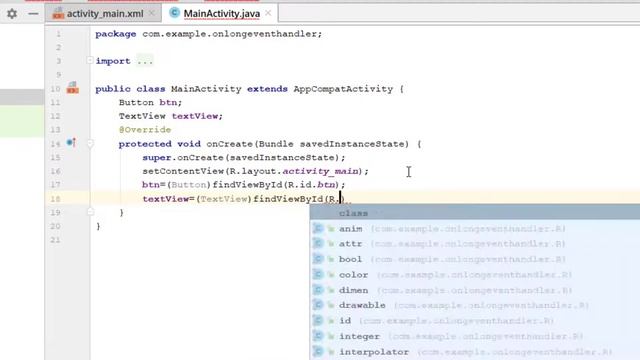Image resolution: width=640 pixels, height=360 pixels.
Task: Select 'bool' completion suggestion
Action: coord(475,259)
